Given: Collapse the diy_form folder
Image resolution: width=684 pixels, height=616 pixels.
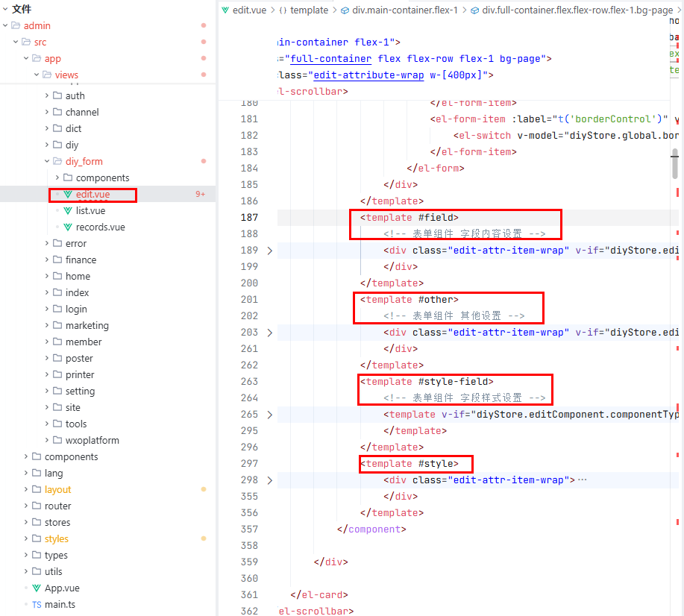Looking at the screenshot, I should click(47, 162).
